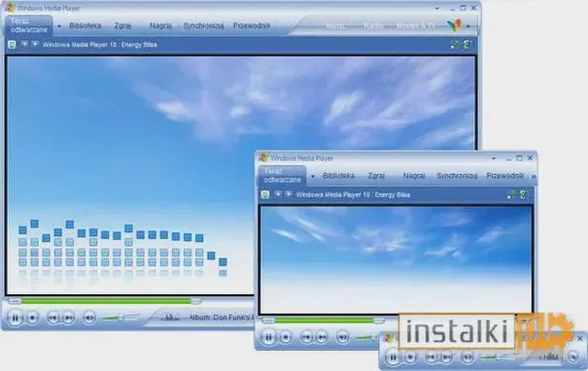Mute sound in the large window

[x=88, y=319]
